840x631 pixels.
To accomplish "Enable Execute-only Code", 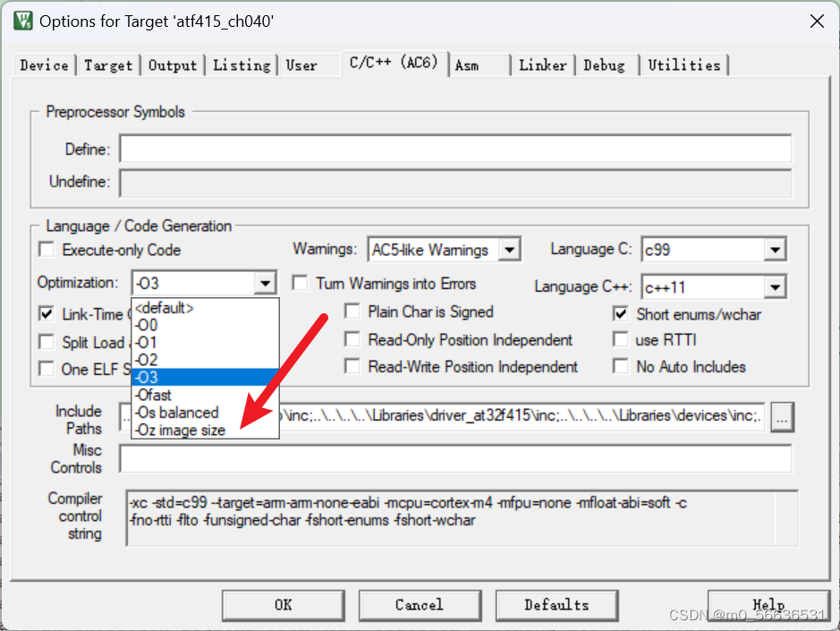I will [45, 250].
